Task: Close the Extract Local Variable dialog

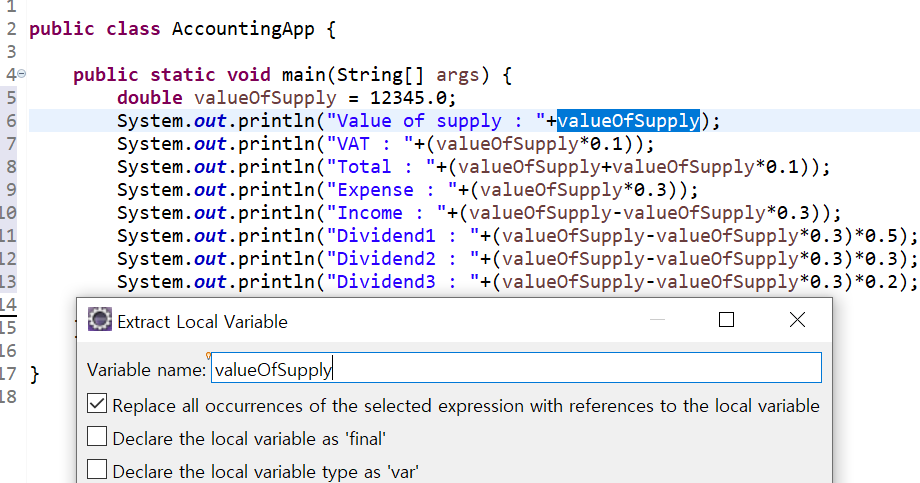Action: [797, 319]
